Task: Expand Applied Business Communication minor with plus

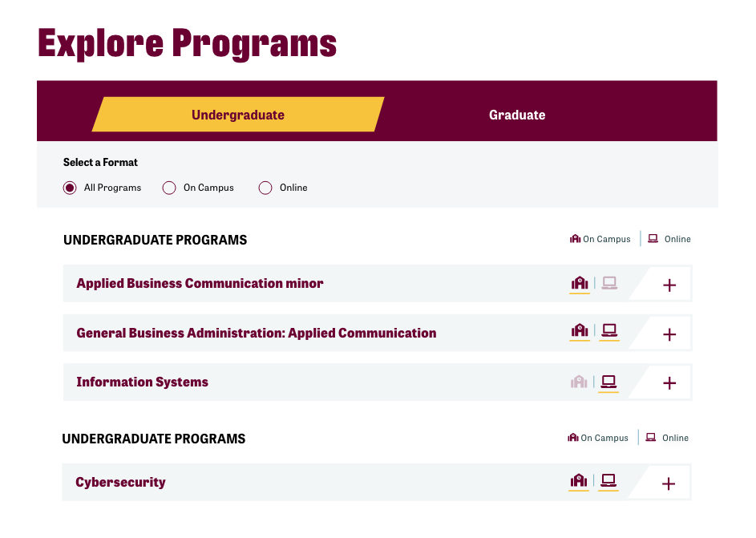Action: click(669, 285)
